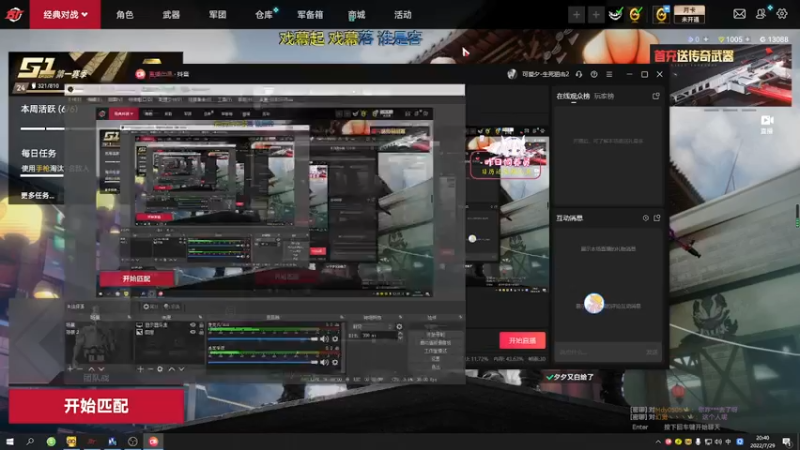Screen dimensions: 800x450
Task: Toggle visibility eye of second OBS source
Action: (193, 332)
